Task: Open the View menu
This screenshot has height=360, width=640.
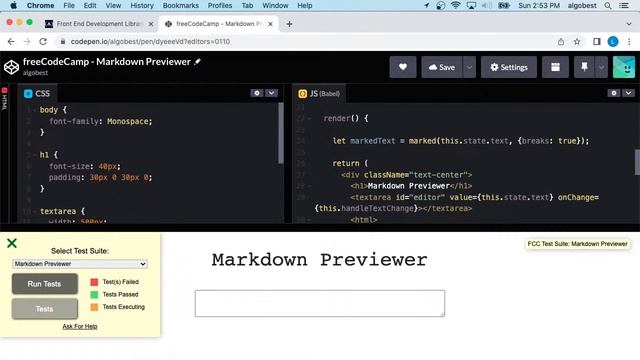Action: pyautogui.click(x=113, y=6)
